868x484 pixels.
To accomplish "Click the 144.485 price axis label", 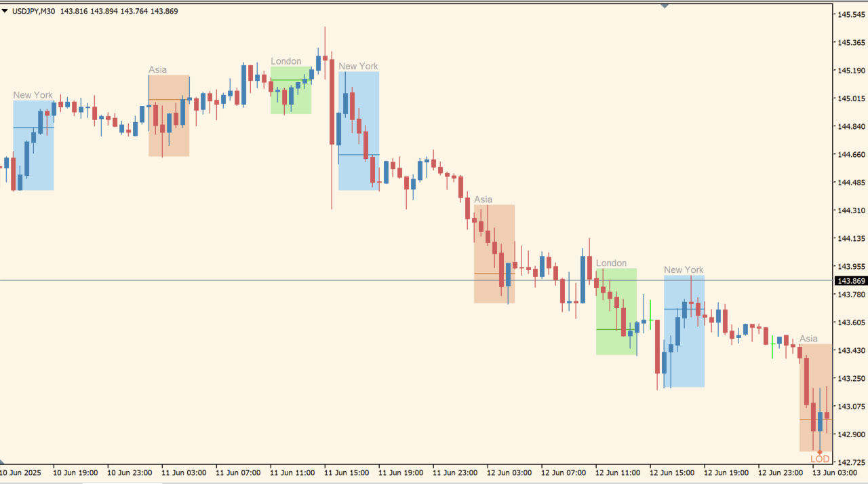I will pyautogui.click(x=850, y=183).
